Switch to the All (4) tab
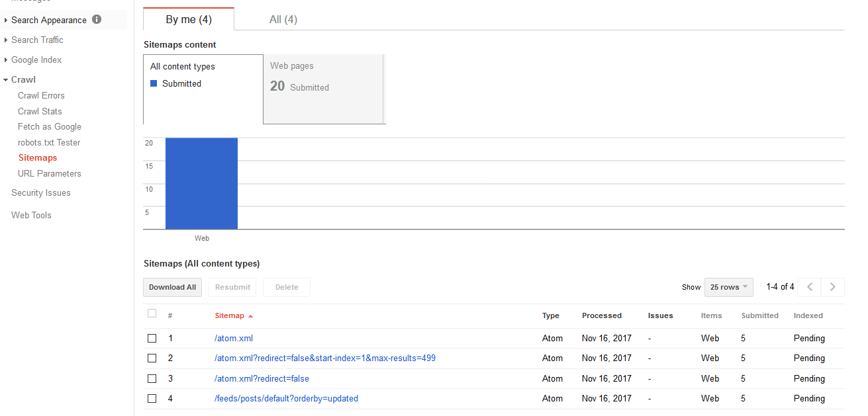Screen dimensions: 868x416 tap(283, 19)
